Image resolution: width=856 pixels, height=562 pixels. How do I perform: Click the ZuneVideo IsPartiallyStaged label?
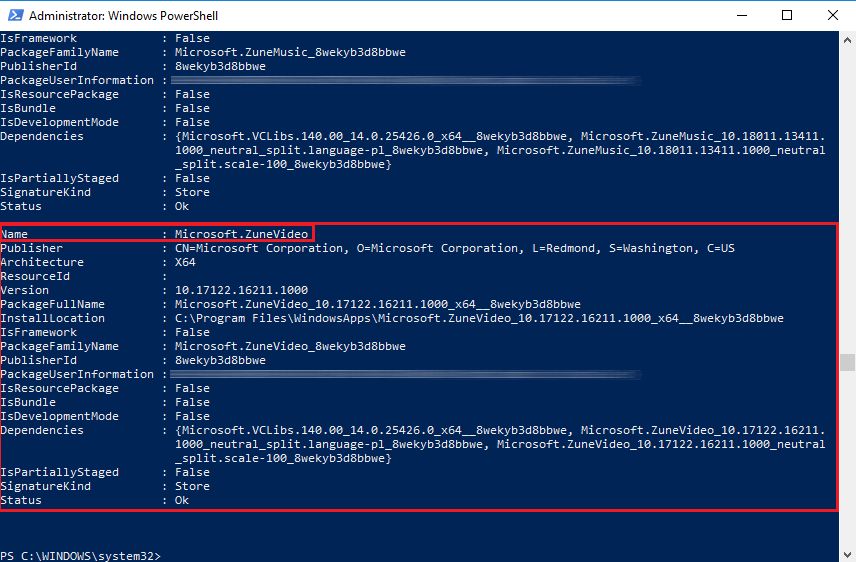click(x=60, y=472)
